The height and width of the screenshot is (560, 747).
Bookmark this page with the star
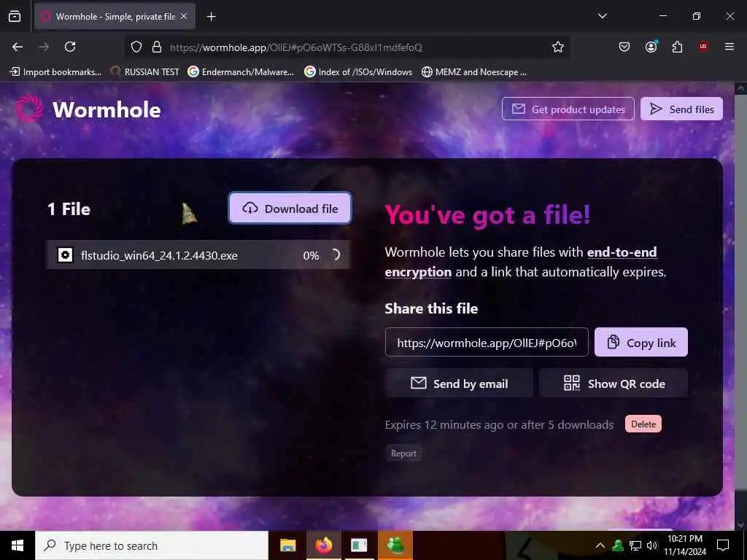point(558,47)
